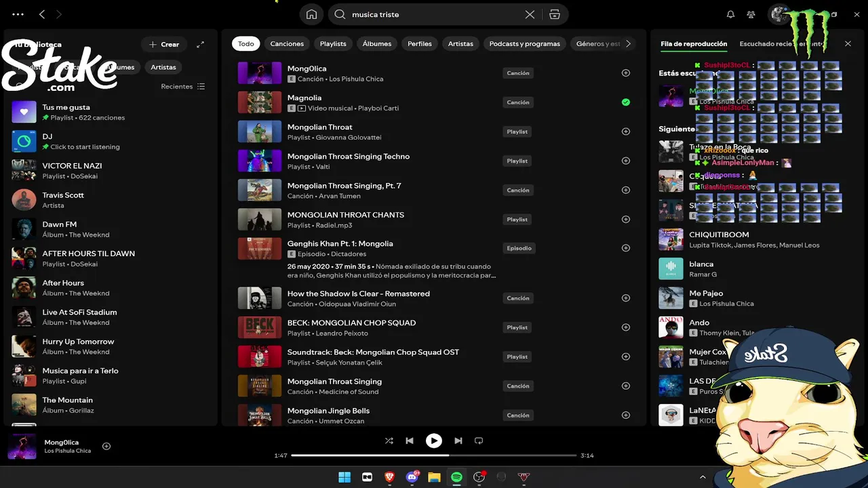Skip to the previous track
The image size is (868, 488).
coord(410,441)
